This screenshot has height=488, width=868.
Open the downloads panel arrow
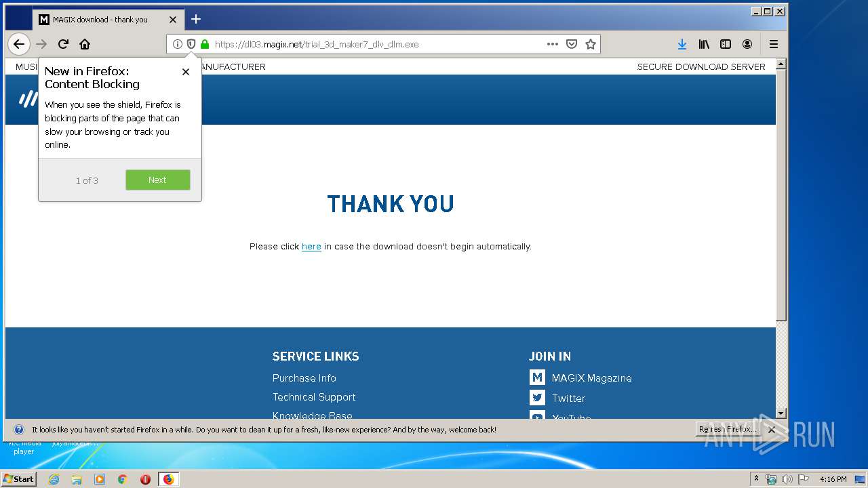[x=682, y=44]
